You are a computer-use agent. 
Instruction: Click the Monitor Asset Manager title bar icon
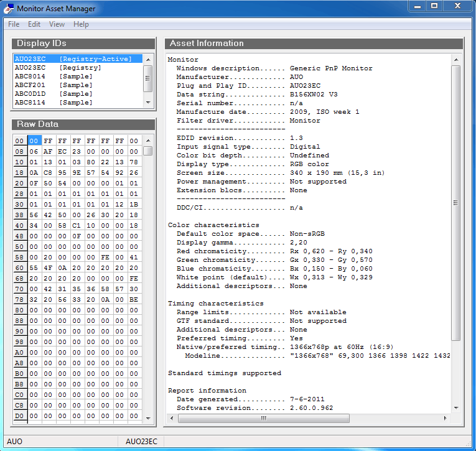(9, 9)
